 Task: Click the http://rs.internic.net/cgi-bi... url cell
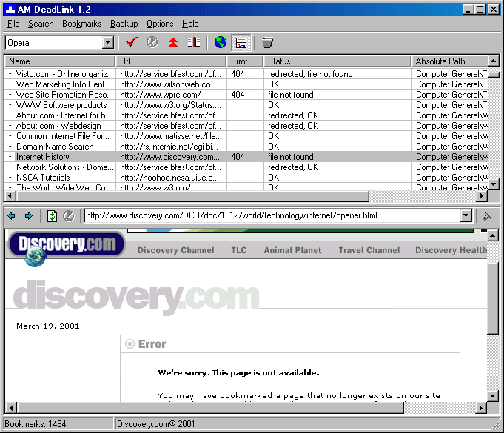[171, 147]
